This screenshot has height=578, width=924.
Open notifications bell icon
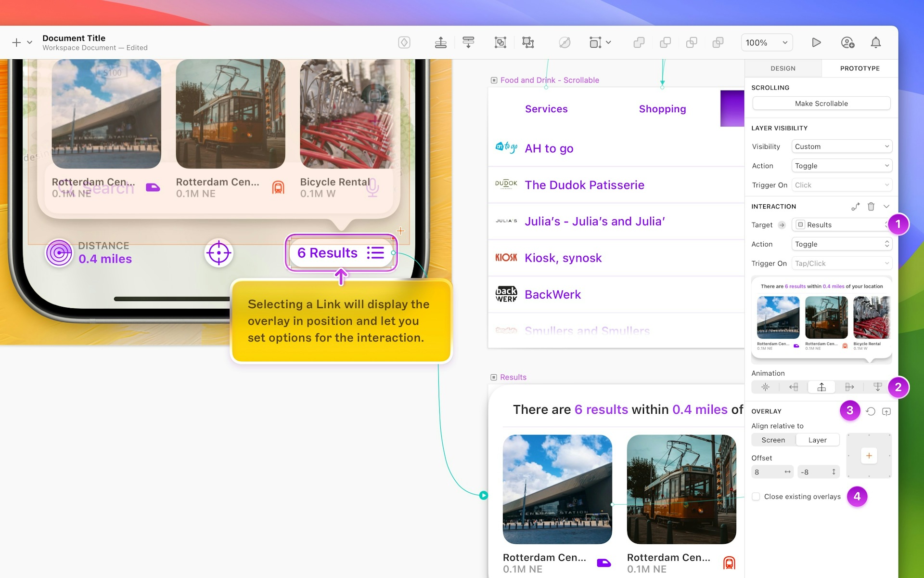(876, 42)
